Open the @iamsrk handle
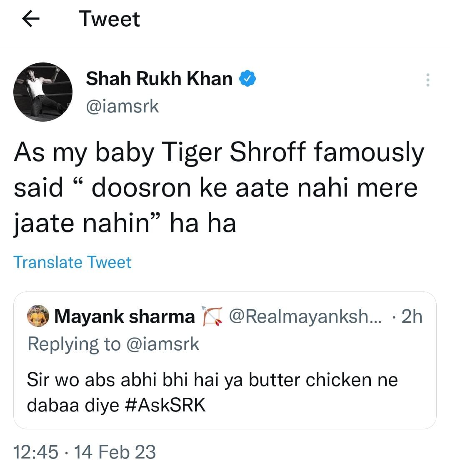The width and height of the screenshot is (450, 476). coord(123,106)
